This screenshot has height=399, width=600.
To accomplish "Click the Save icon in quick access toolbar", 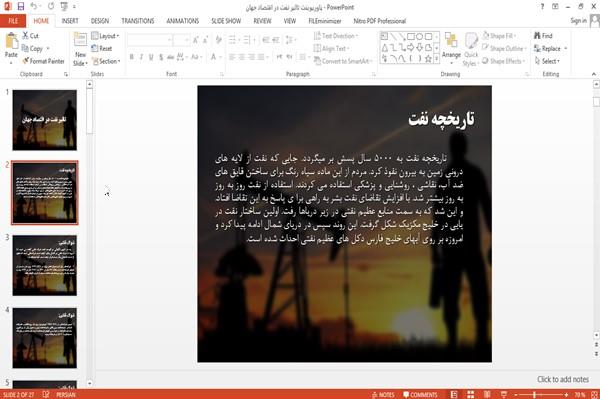I will click(x=21, y=6).
